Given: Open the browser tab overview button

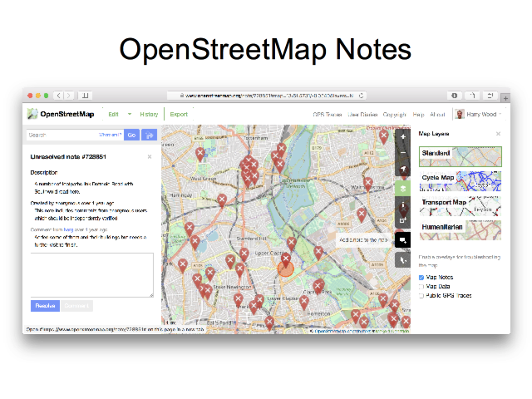Looking at the screenshot, I should point(490,96).
